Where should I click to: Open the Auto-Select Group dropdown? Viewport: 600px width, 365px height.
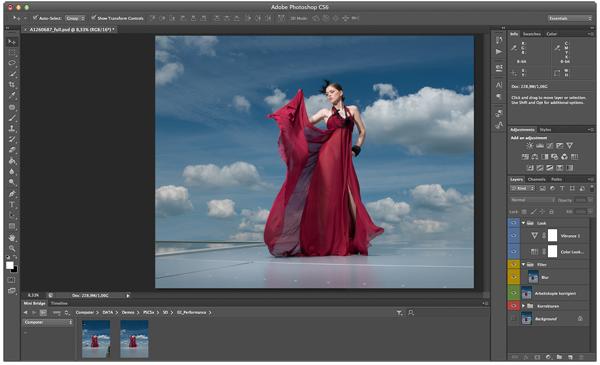tap(75, 18)
